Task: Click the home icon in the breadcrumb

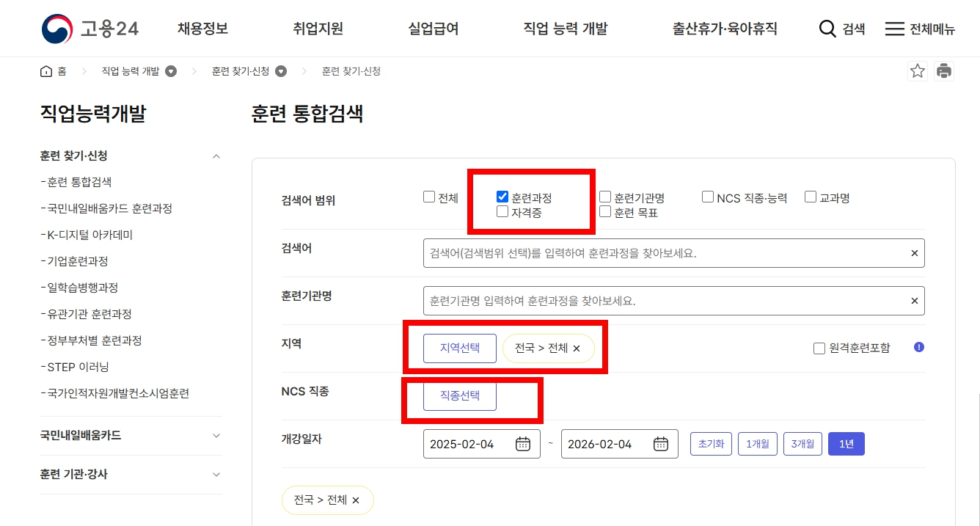Action: pos(45,70)
